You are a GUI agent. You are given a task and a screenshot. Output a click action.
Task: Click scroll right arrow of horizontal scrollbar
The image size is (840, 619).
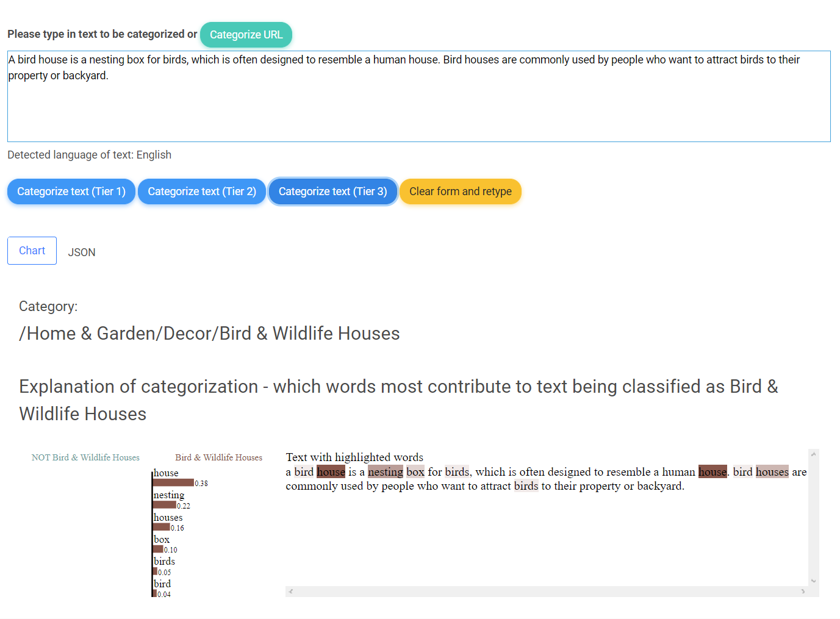(x=803, y=592)
